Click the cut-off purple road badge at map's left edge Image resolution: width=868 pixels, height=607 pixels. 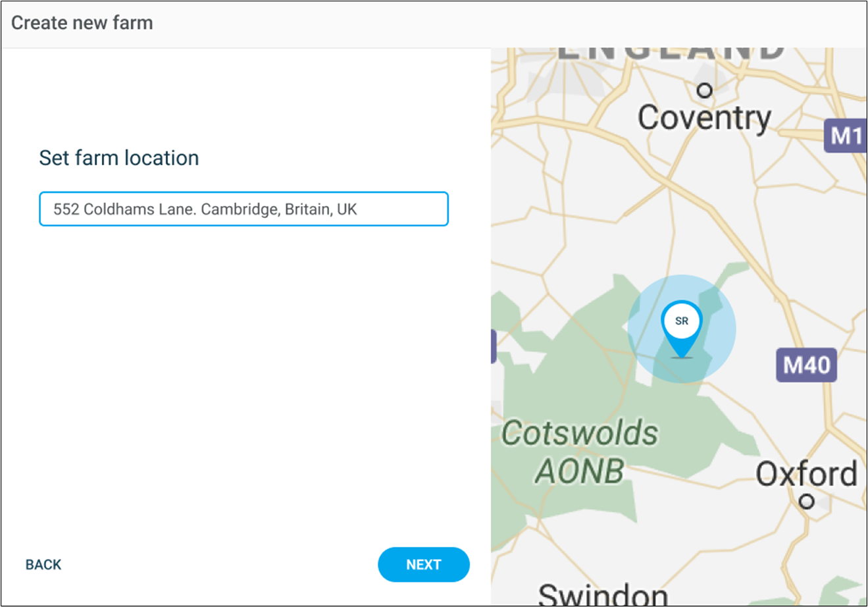click(494, 346)
